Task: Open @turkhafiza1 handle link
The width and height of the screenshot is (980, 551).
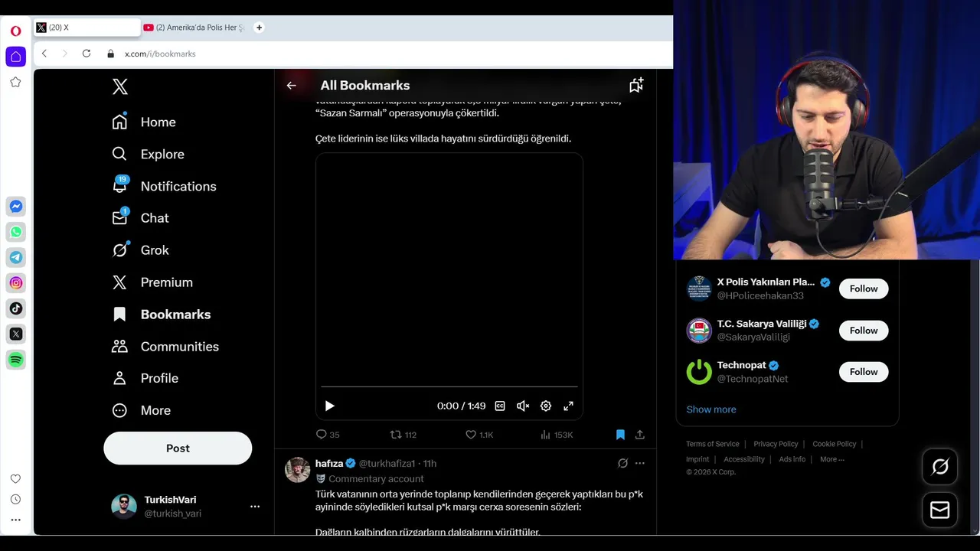Action: click(x=387, y=463)
